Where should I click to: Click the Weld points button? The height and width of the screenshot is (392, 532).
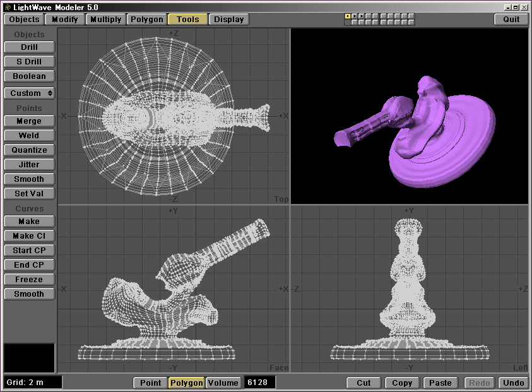[x=29, y=136]
